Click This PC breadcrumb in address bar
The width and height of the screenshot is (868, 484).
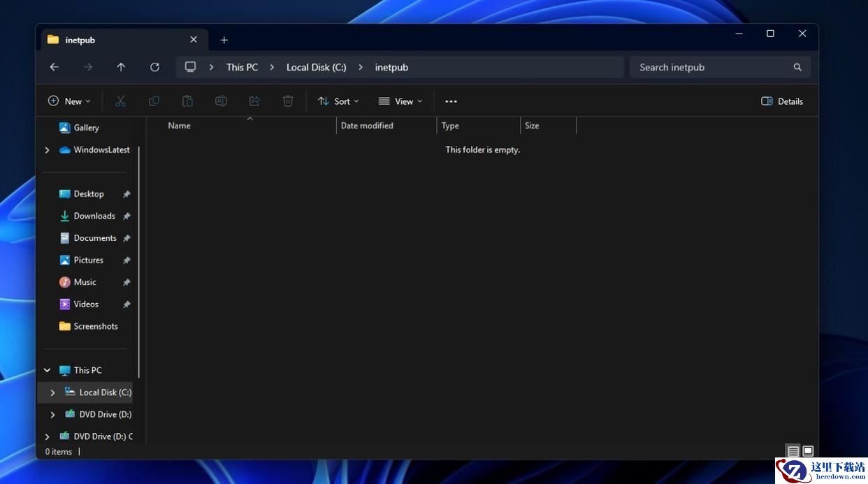tap(242, 67)
